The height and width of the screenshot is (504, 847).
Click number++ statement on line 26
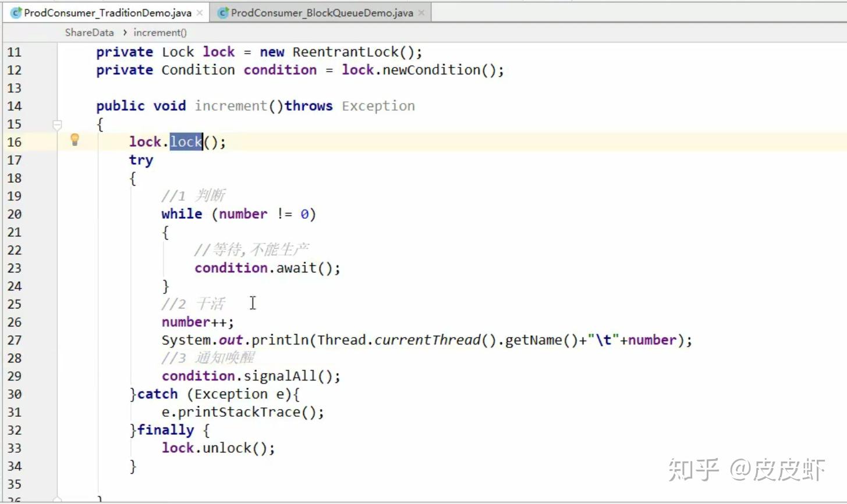[197, 322]
